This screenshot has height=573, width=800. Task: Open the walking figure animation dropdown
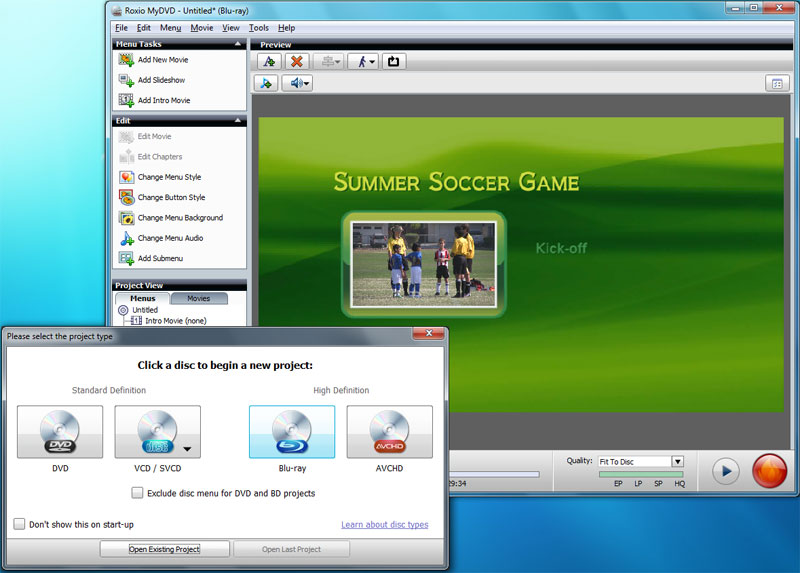click(363, 62)
